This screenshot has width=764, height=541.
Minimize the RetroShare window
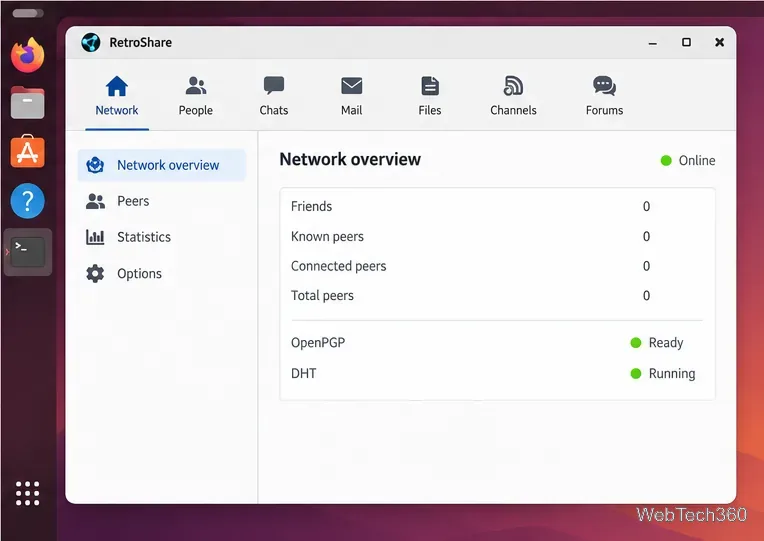tap(653, 43)
